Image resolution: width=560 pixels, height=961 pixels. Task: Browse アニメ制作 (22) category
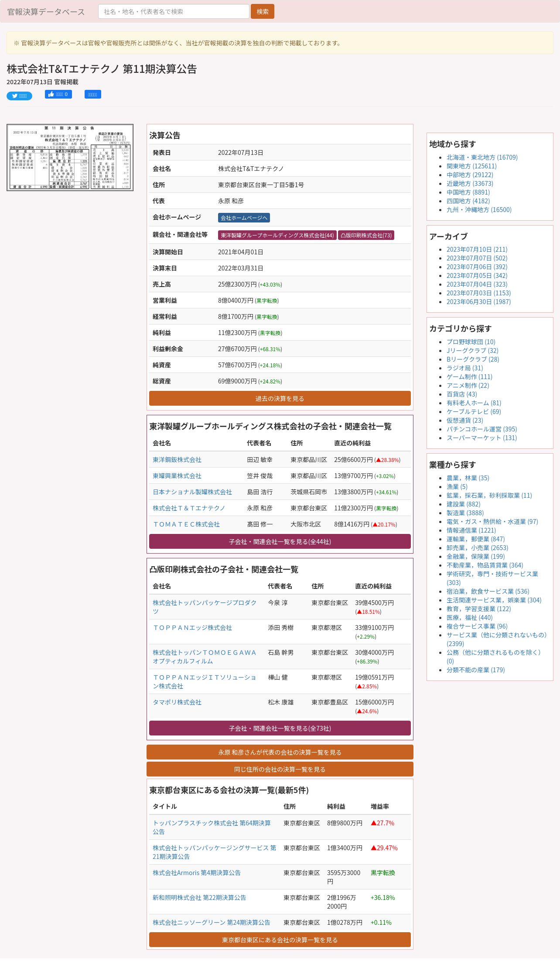[x=468, y=386]
